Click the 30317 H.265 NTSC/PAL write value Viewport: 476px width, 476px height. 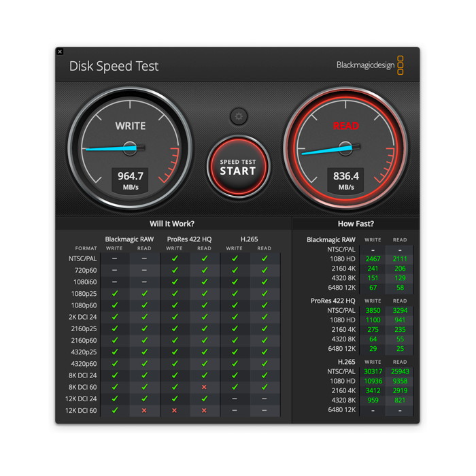click(x=373, y=371)
